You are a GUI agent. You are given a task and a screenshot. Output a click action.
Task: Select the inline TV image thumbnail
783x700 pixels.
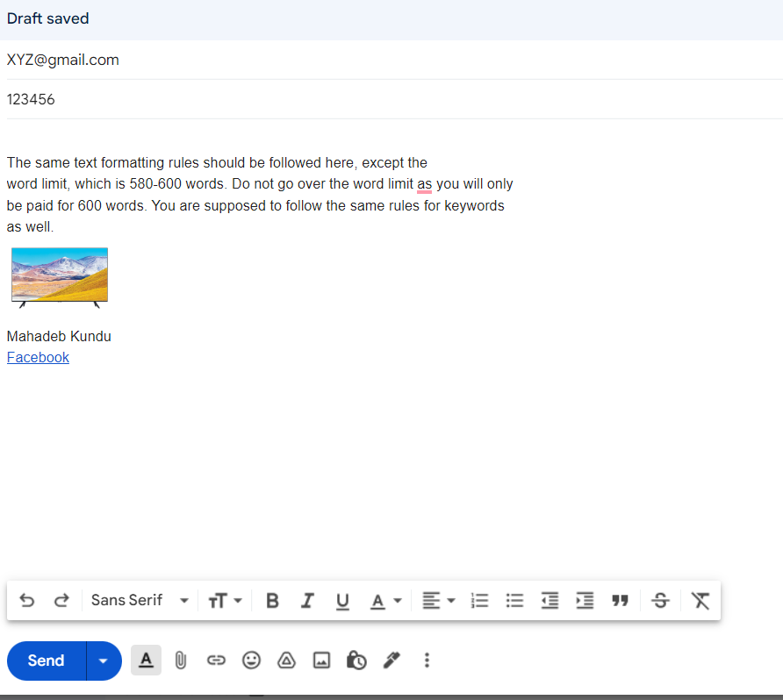pyautogui.click(x=60, y=277)
